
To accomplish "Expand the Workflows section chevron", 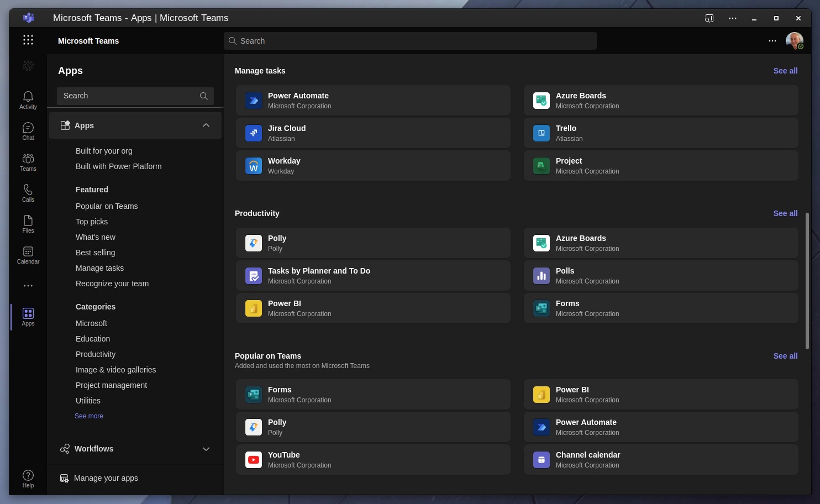I will click(206, 449).
